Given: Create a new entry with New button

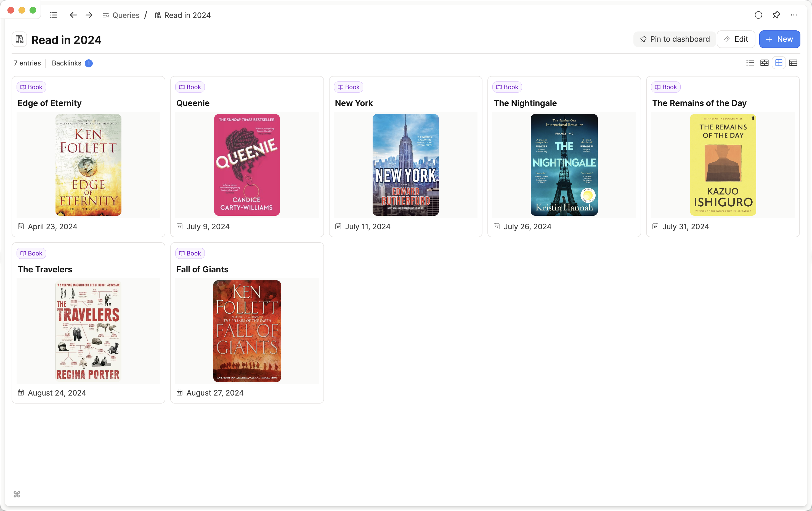Looking at the screenshot, I should pos(780,39).
